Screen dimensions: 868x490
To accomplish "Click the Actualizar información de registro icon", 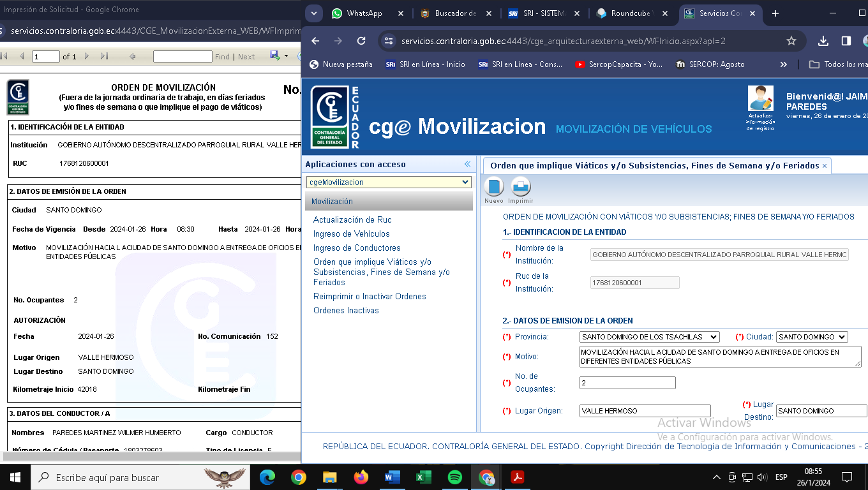I will point(760,100).
